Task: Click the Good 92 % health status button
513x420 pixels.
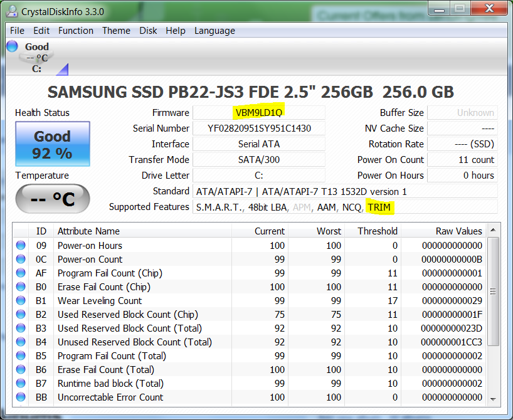Action: 52,144
